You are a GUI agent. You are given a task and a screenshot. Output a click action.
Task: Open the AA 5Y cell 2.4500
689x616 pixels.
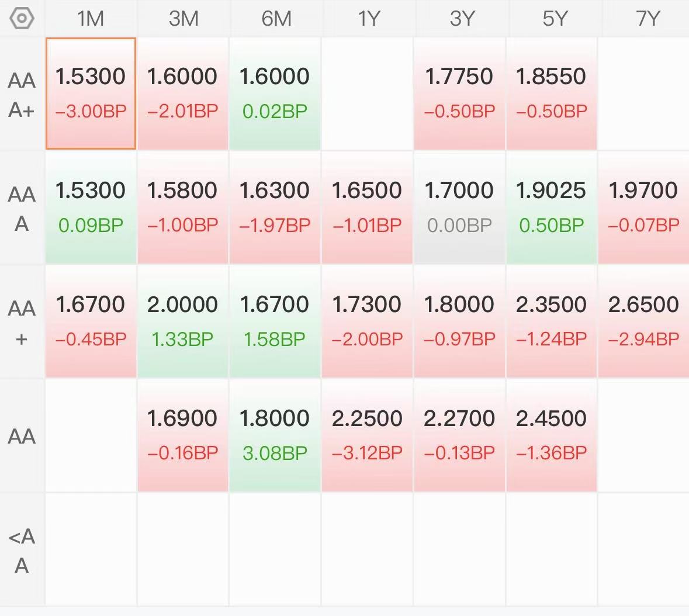pos(552,435)
